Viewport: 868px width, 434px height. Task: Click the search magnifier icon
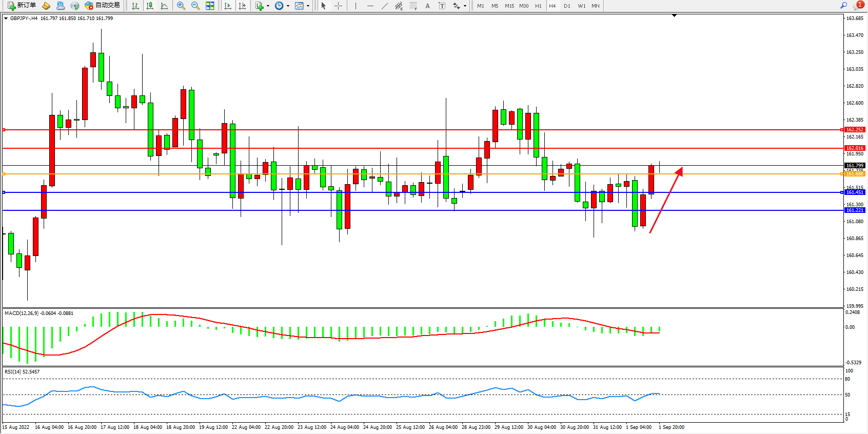coord(843,6)
